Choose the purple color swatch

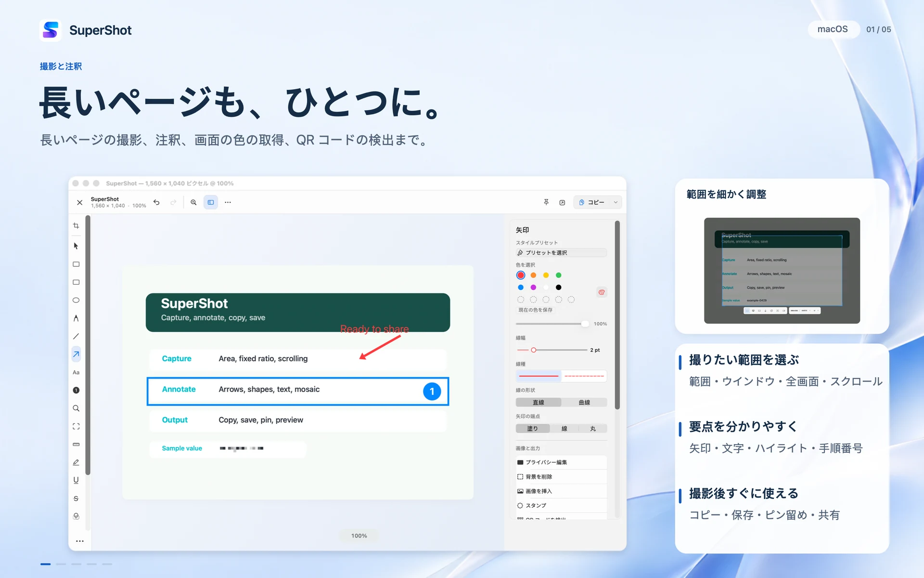point(533,287)
